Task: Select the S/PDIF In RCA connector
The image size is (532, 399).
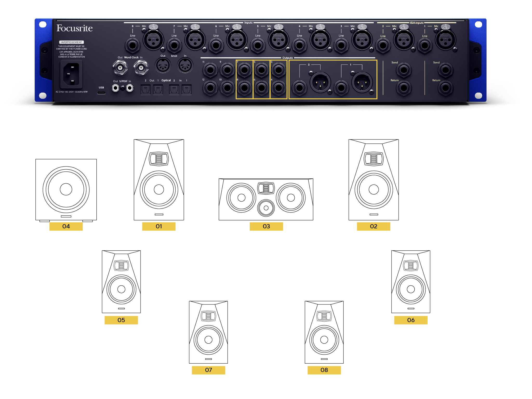Action: click(x=130, y=88)
